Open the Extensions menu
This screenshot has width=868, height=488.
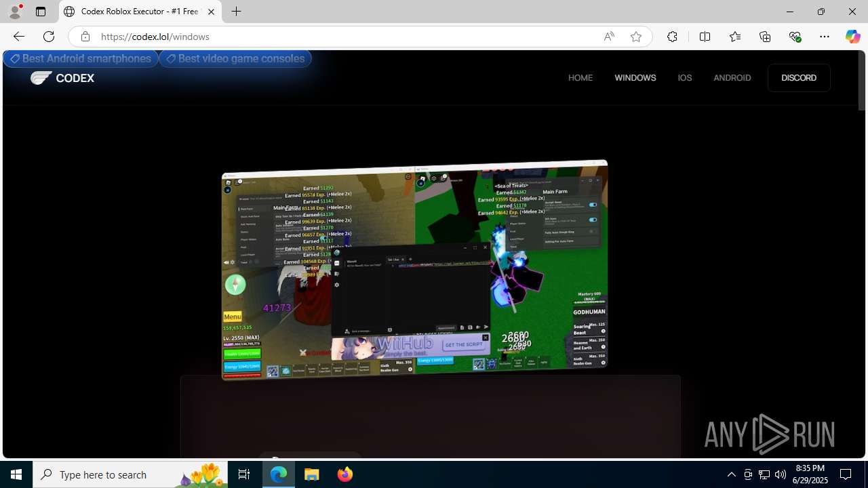pos(672,37)
